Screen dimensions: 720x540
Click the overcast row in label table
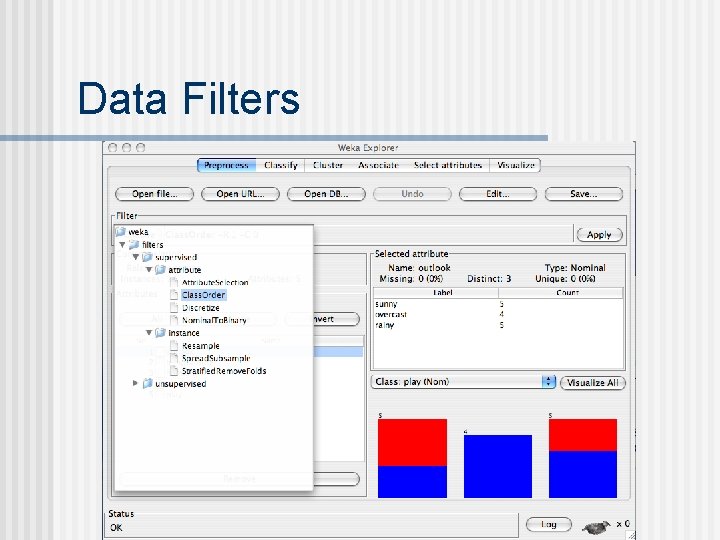[x=498, y=315]
